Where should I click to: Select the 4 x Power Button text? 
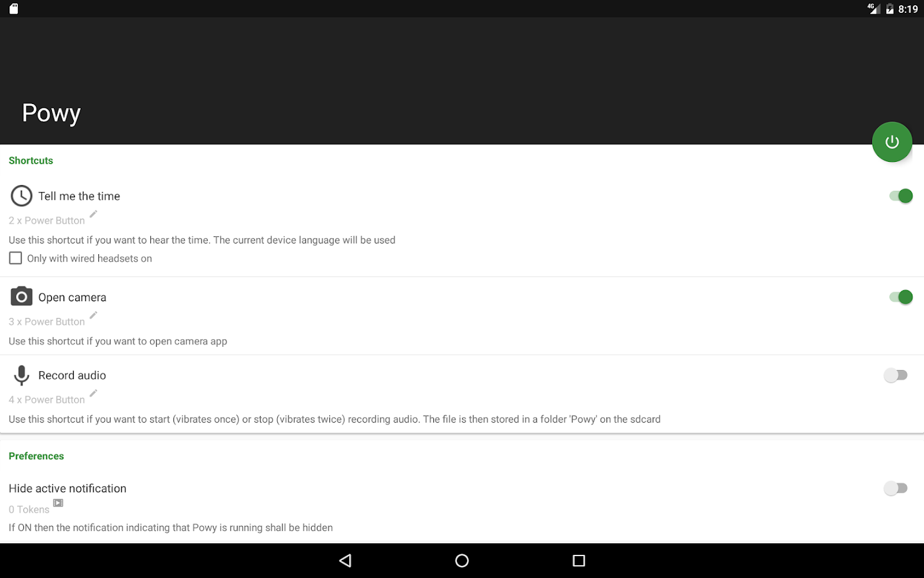[47, 399]
